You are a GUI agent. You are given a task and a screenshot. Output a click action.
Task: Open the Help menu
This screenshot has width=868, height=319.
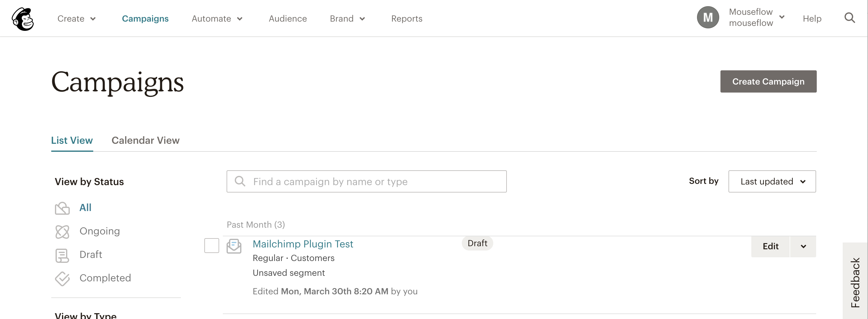[812, 19]
